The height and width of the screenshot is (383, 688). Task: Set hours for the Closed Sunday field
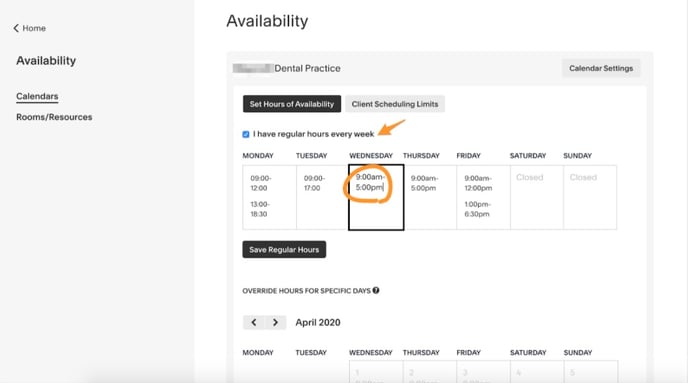pos(590,197)
